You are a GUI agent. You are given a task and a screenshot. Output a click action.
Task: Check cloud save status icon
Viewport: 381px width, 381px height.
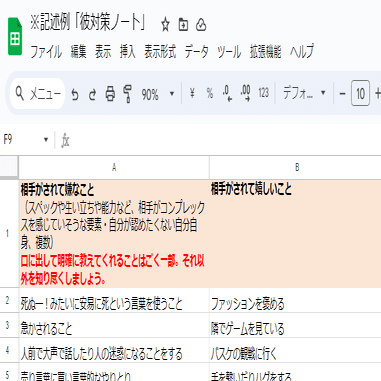pyautogui.click(x=201, y=25)
